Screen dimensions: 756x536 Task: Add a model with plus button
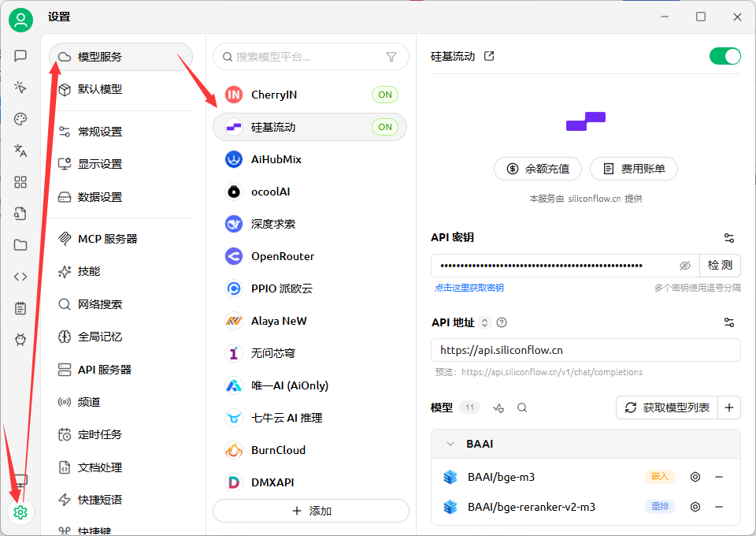coord(729,408)
